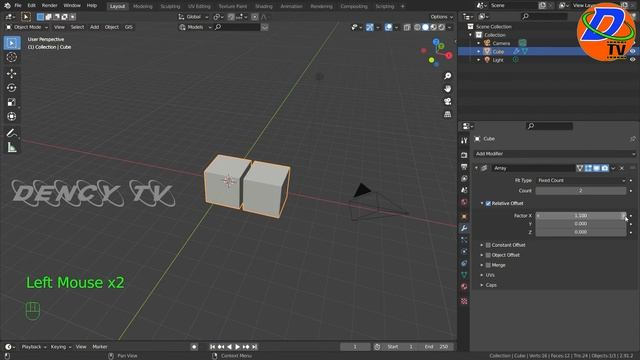Jump to the end frame button
Image resolution: width=640 pixels, height=360 pixels.
tap(254, 347)
